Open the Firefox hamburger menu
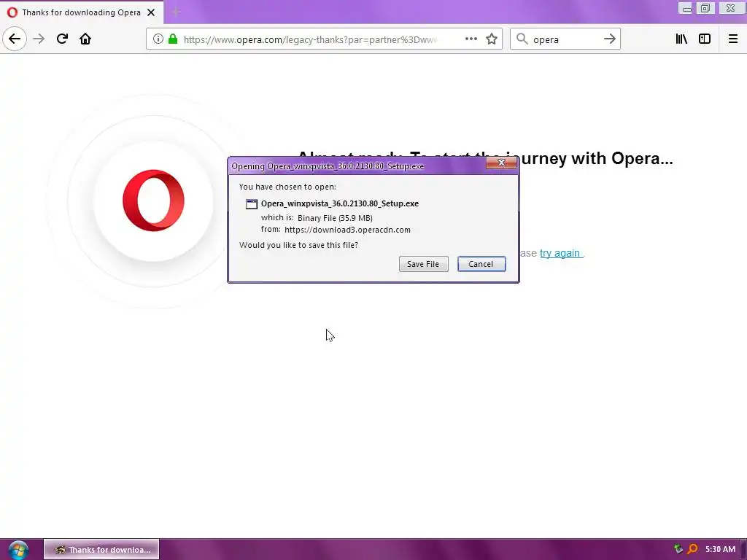Screen dimensions: 747x560 coord(732,39)
